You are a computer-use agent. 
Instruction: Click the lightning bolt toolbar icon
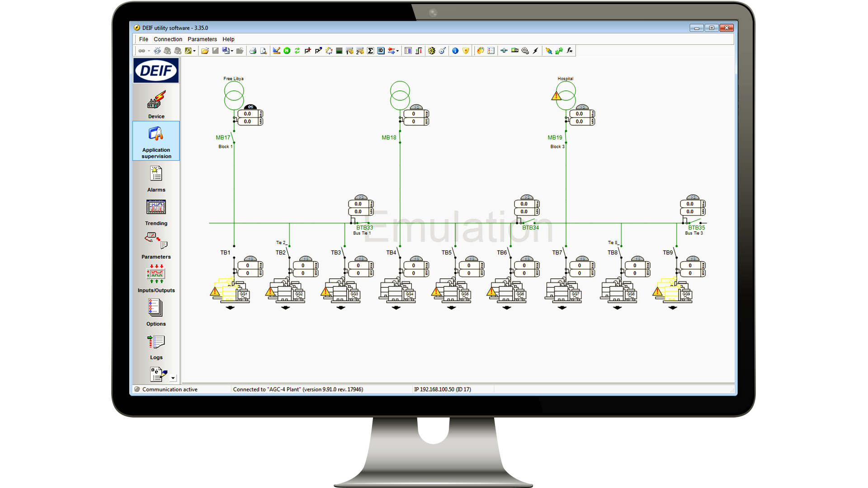click(x=535, y=51)
